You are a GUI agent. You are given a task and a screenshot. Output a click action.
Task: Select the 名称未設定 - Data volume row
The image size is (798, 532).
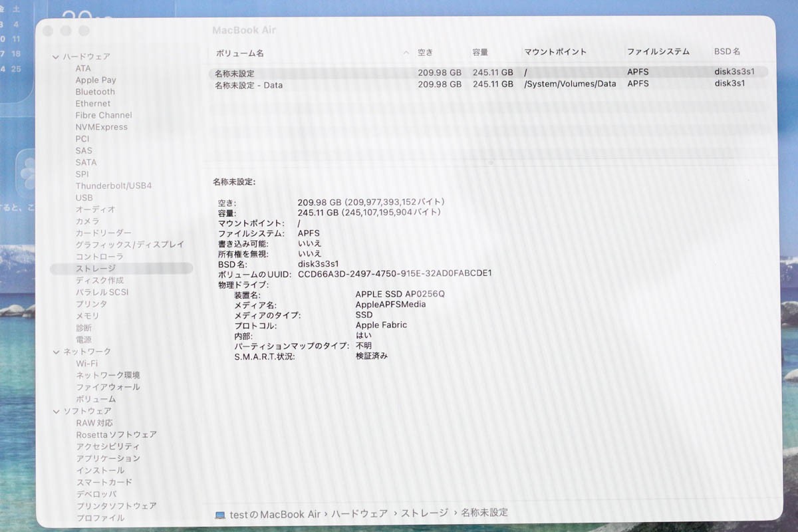click(x=249, y=85)
